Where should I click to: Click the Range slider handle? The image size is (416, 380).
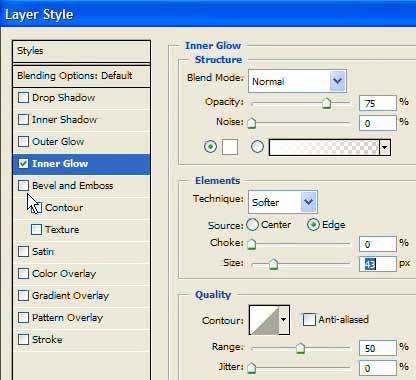tap(300, 348)
